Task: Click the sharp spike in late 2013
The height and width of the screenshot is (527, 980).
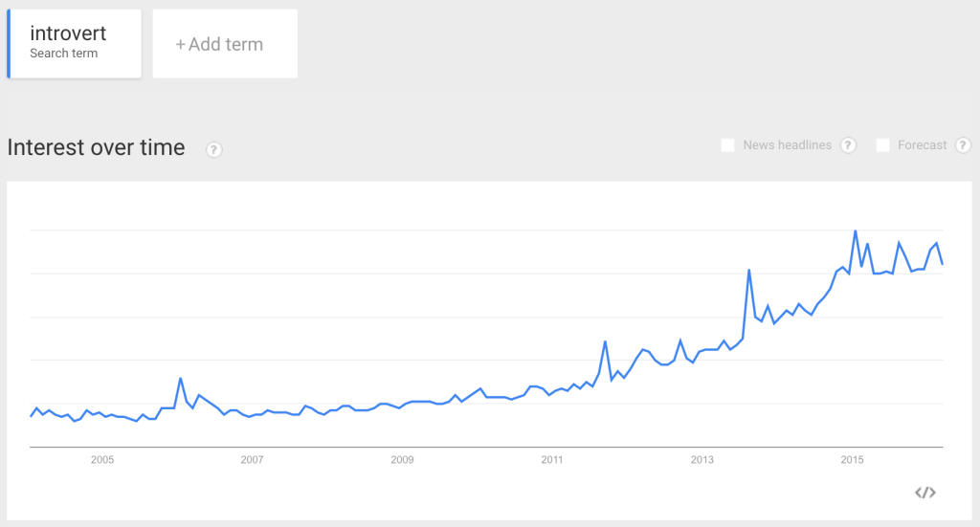Action: pyautogui.click(x=748, y=271)
